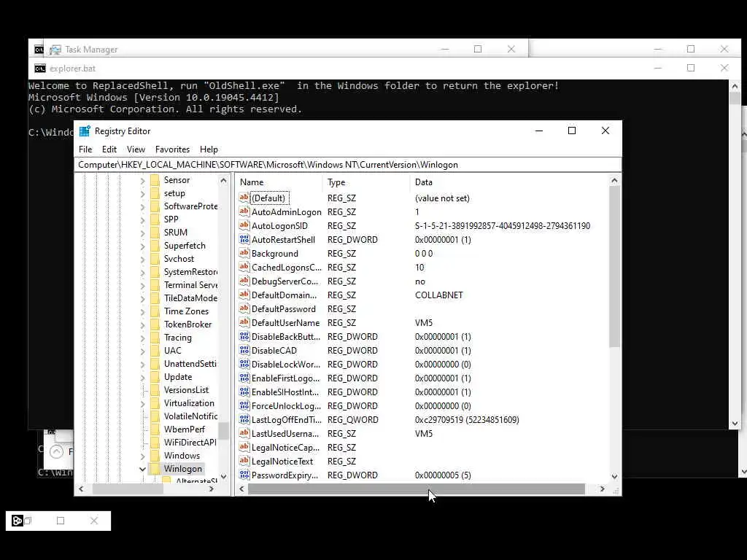Click the registry path address bar
The image size is (747, 560).
pos(348,165)
